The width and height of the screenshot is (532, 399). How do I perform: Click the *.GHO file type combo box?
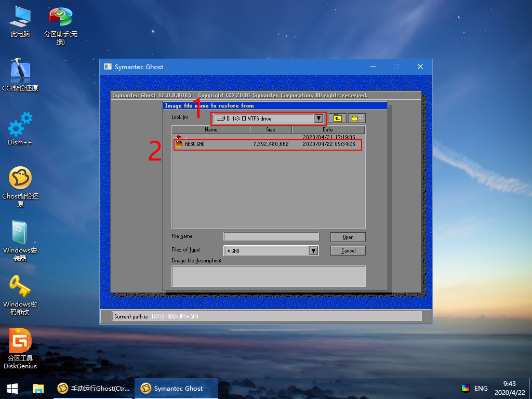271,251
